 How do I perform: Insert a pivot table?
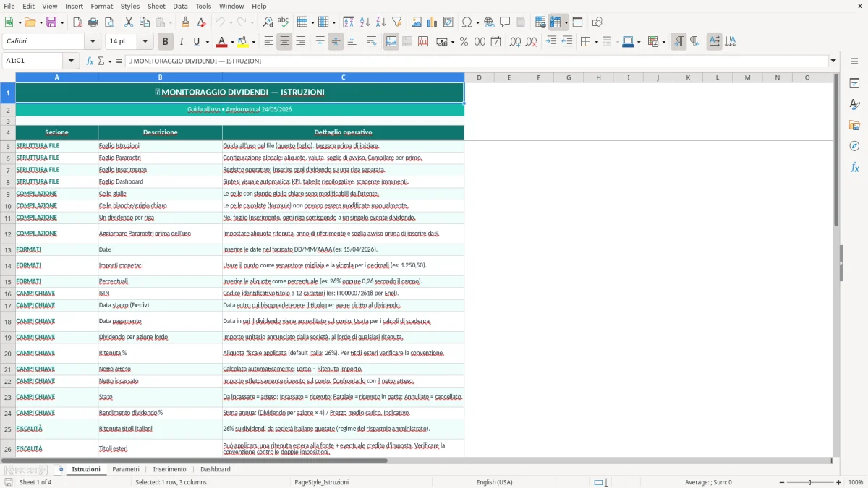(x=448, y=22)
